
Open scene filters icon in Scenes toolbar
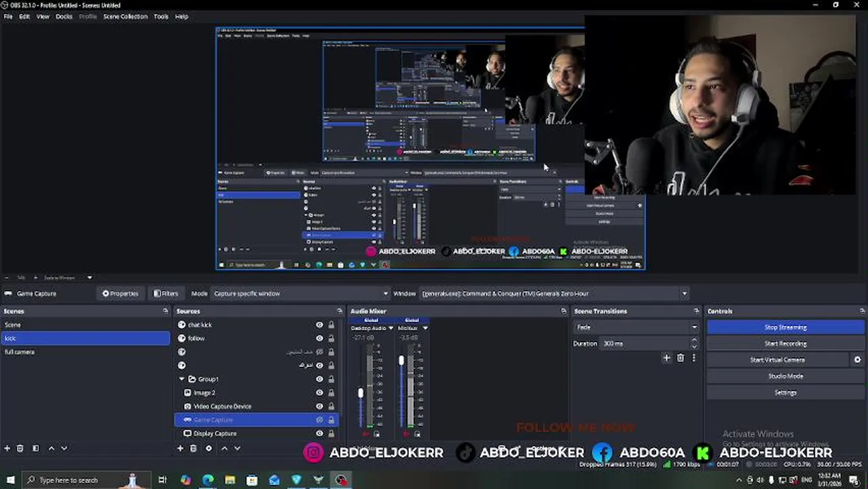[35, 448]
